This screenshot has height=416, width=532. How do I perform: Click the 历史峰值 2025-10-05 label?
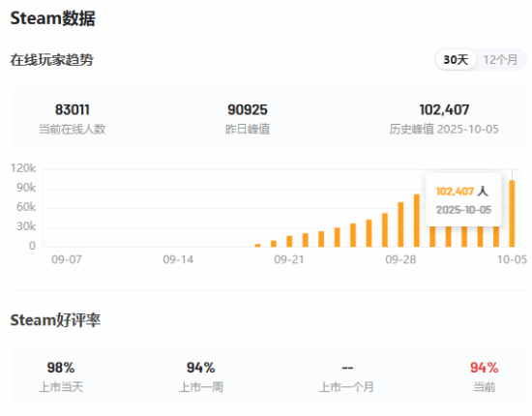coord(444,129)
